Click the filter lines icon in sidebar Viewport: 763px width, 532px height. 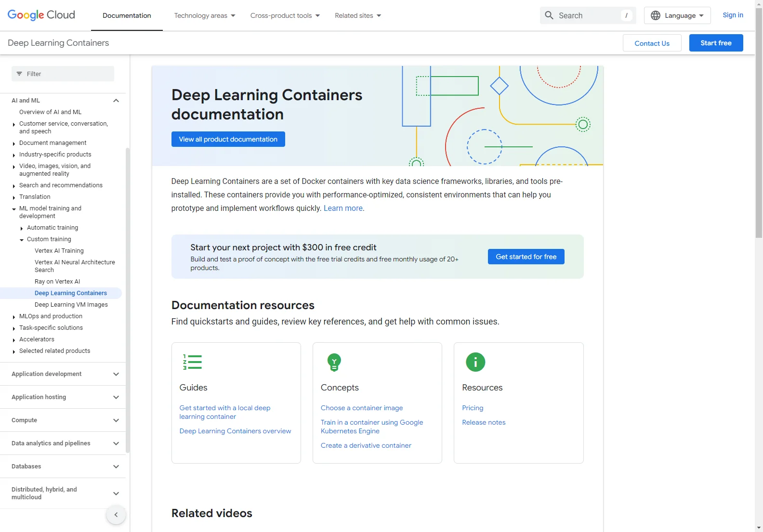coord(19,74)
